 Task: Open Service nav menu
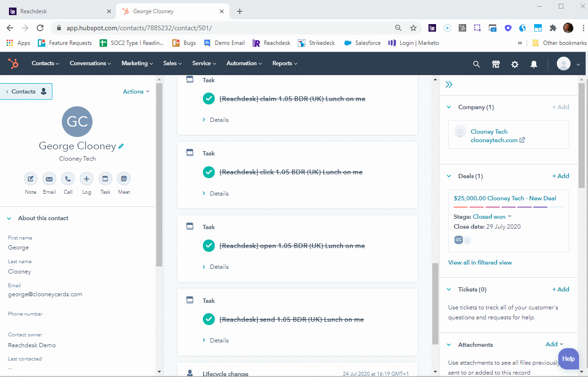pyautogui.click(x=204, y=63)
